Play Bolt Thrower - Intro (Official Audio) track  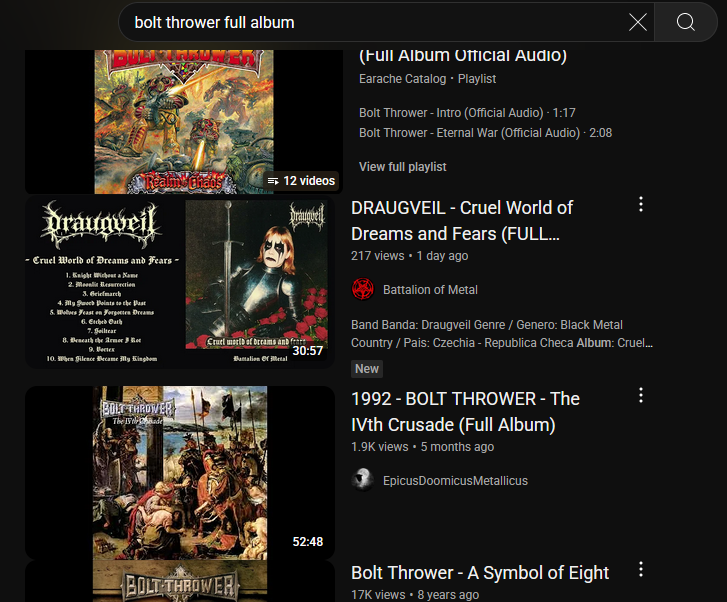(x=467, y=113)
